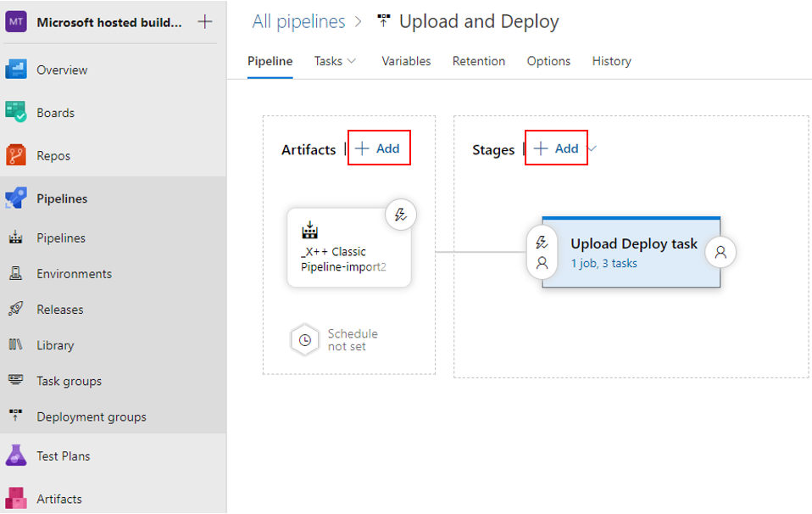Switch to the Variables tab

coord(406,61)
